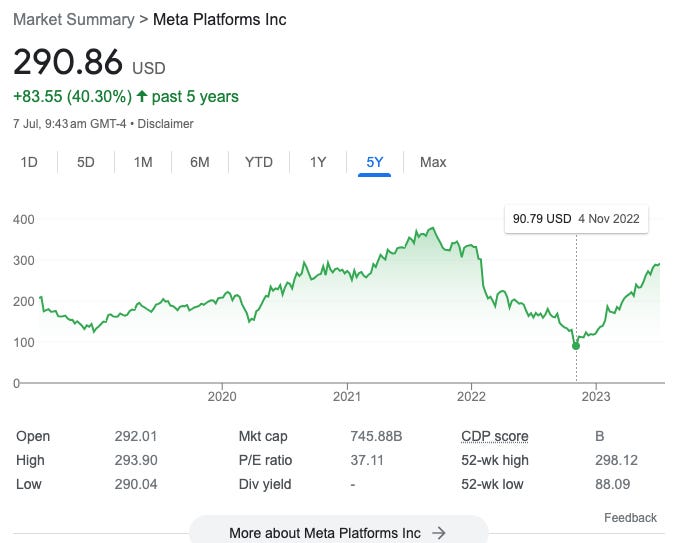
Task: Click the CDP score label link
Action: pyautogui.click(x=495, y=436)
